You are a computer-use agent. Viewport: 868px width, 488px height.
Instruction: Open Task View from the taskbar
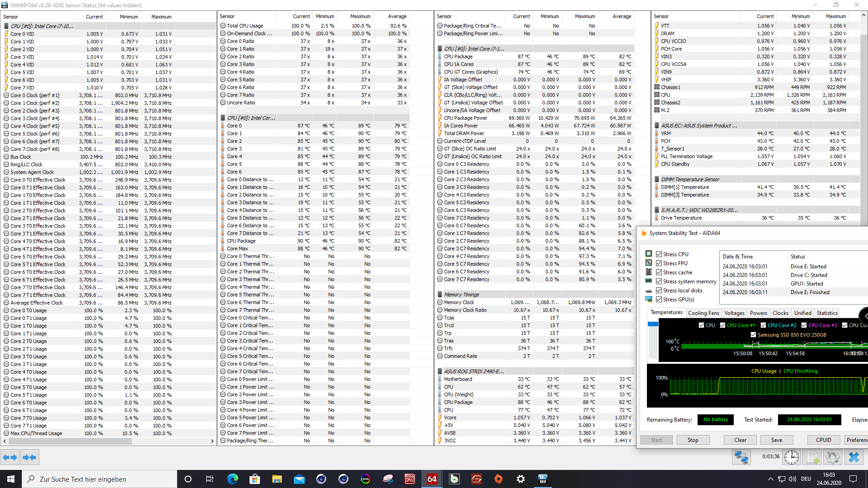pyautogui.click(x=210, y=479)
